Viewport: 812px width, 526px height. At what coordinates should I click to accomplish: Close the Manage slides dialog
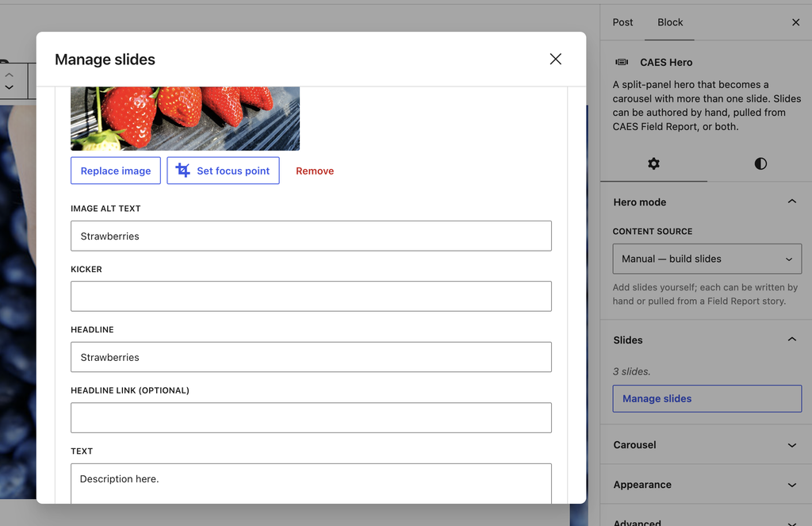(555, 59)
